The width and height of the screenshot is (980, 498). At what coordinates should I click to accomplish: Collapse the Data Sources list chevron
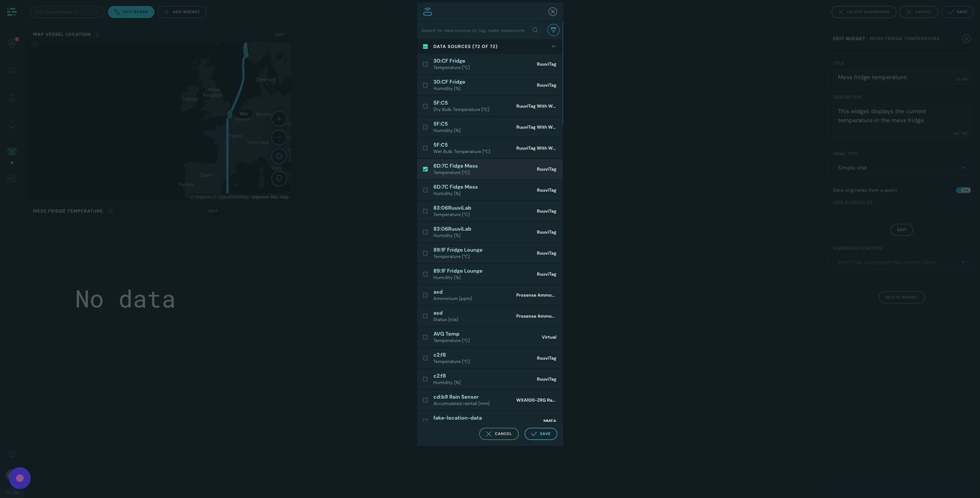553,46
